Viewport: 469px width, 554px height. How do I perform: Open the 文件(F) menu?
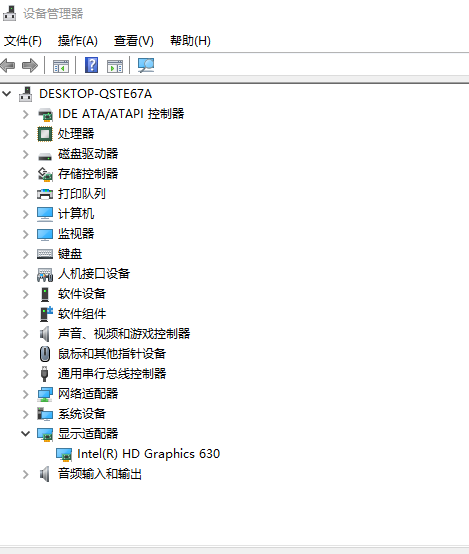23,41
